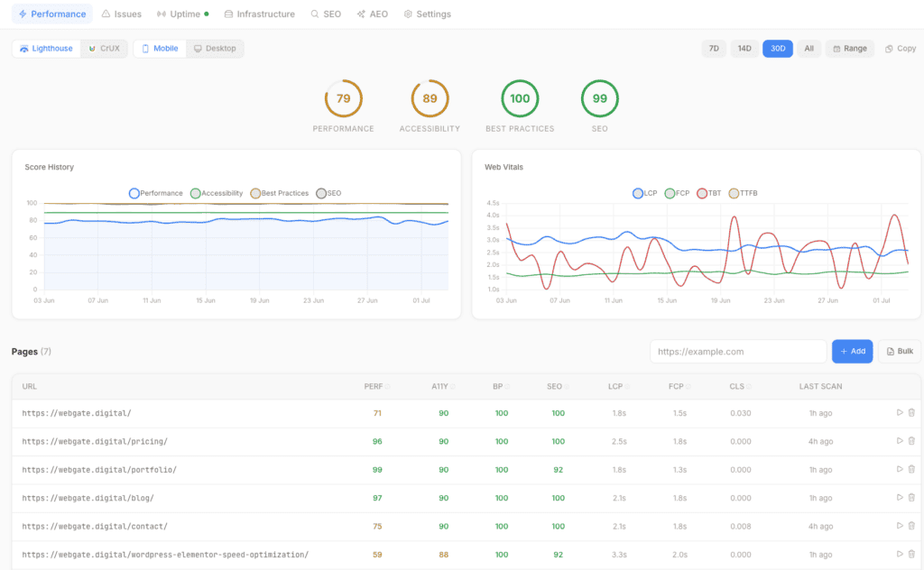Remove the /portfolio/ page with its trash icon
The width and height of the screenshot is (924, 570).
pos(911,469)
